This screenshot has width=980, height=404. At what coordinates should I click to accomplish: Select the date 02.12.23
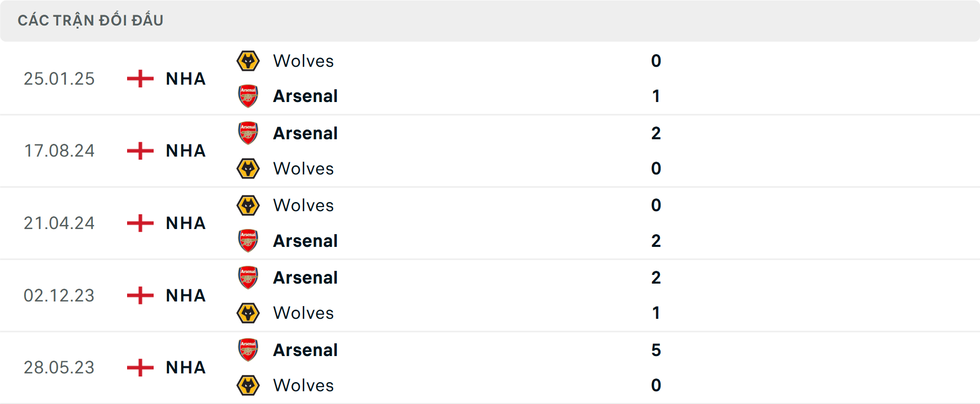click(60, 296)
